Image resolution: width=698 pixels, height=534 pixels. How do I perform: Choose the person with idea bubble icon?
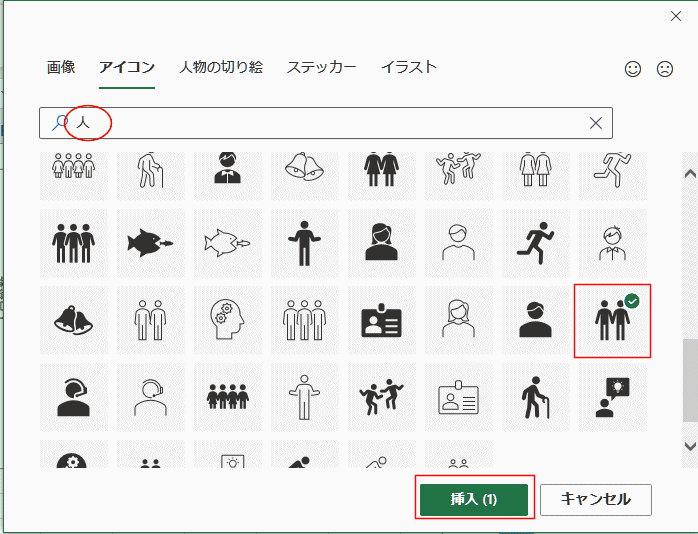tap(613, 397)
